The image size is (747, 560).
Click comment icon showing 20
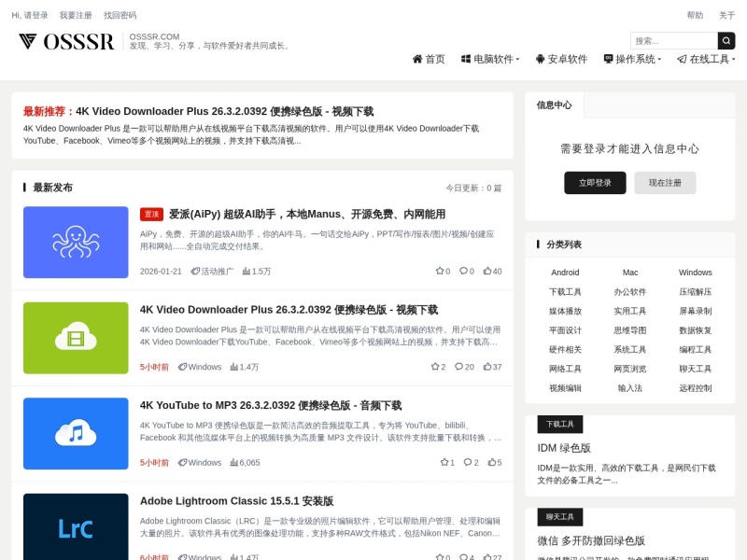(x=459, y=367)
